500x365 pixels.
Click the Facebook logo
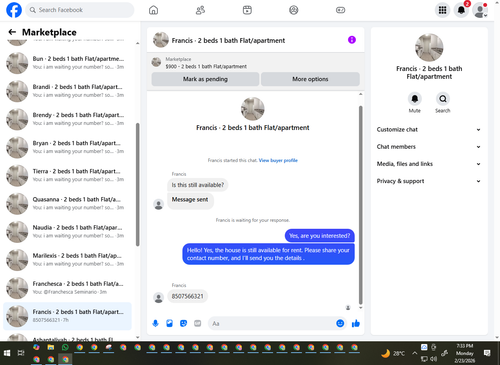[14, 10]
